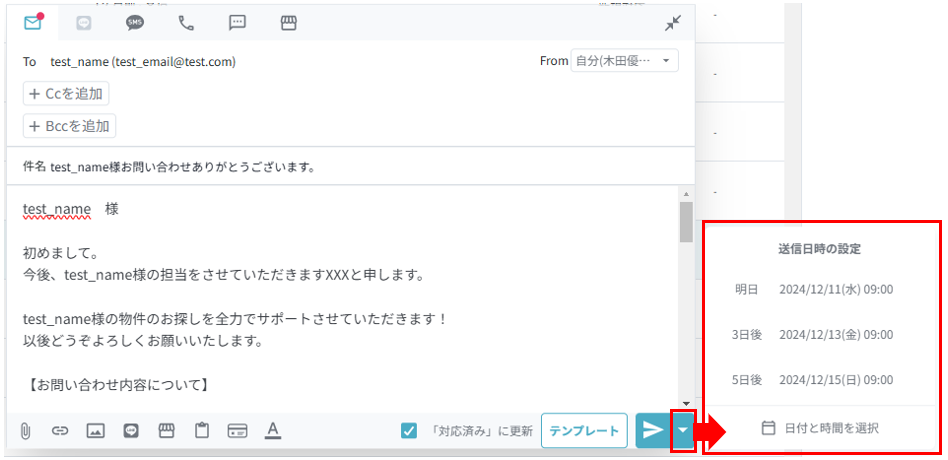Attach a file with paperclip icon
948x460 pixels.
pos(25,430)
